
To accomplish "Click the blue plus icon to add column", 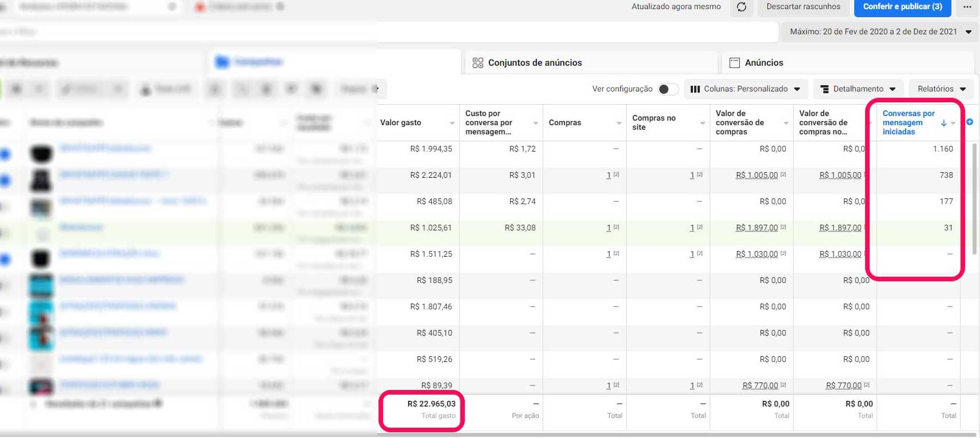I will (970, 122).
